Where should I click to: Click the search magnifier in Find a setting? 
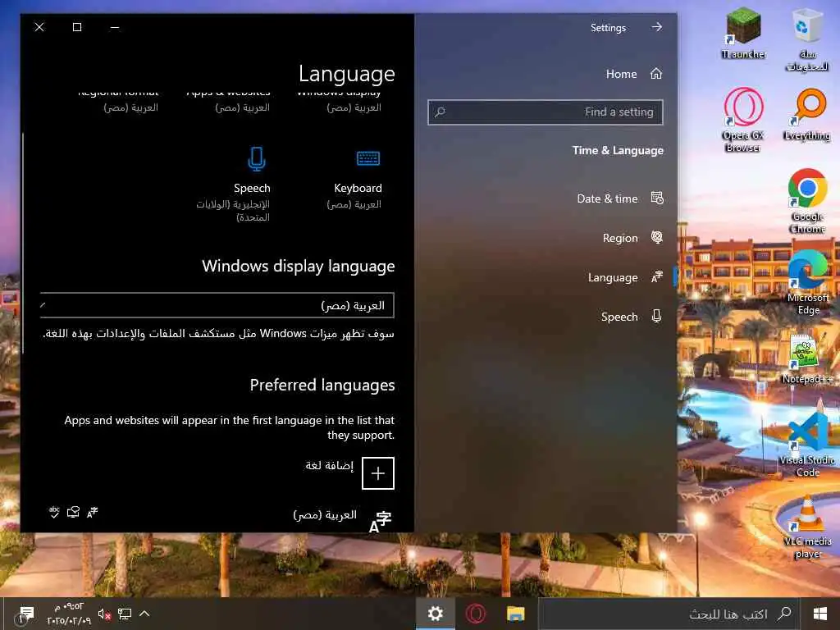440,112
